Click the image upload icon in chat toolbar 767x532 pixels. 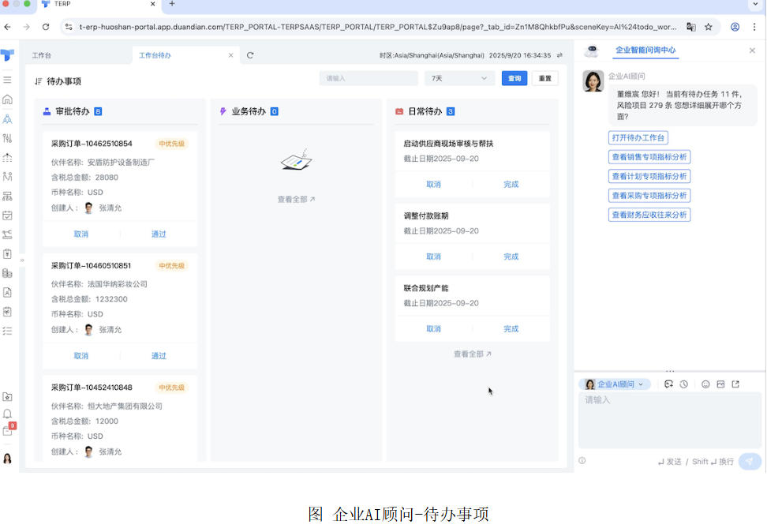[720, 384]
